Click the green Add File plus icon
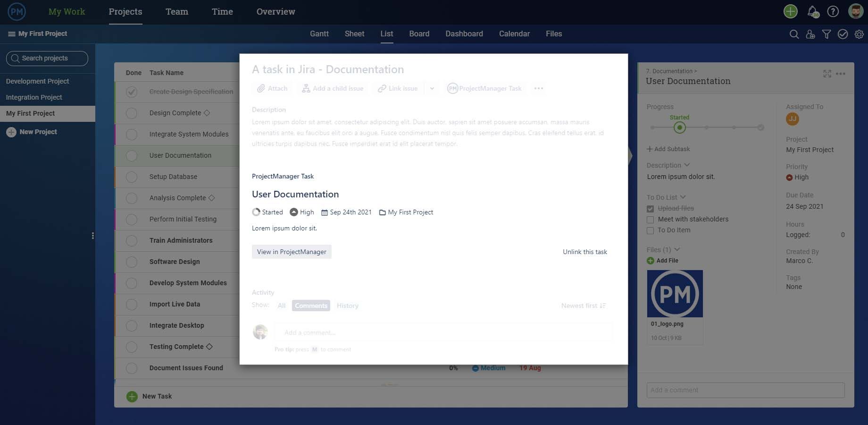This screenshot has width=868, height=425. coord(651,261)
